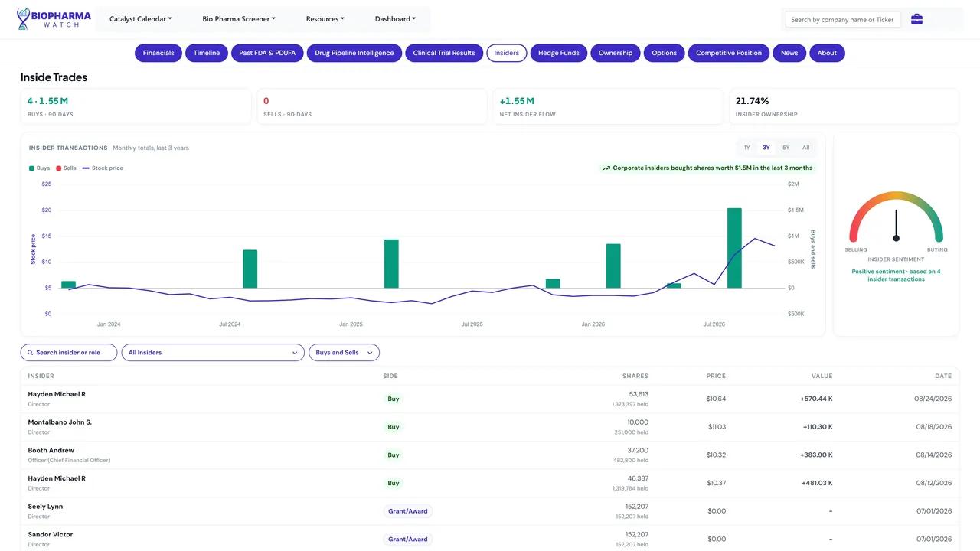The image size is (980, 551).
Task: Open the Dashboard dropdown menu
Action: (x=396, y=19)
